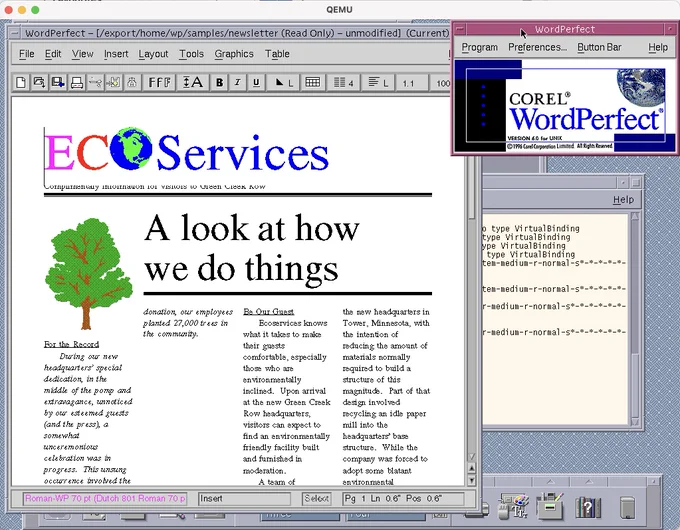
Task: Open the font size A button
Action: pos(193,82)
